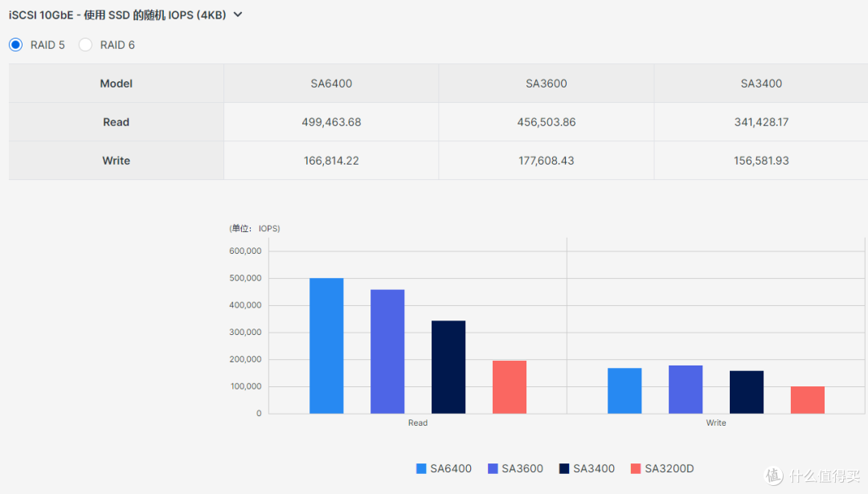
Task: Toggle the SA6400 legend color swatch
Action: point(421,469)
